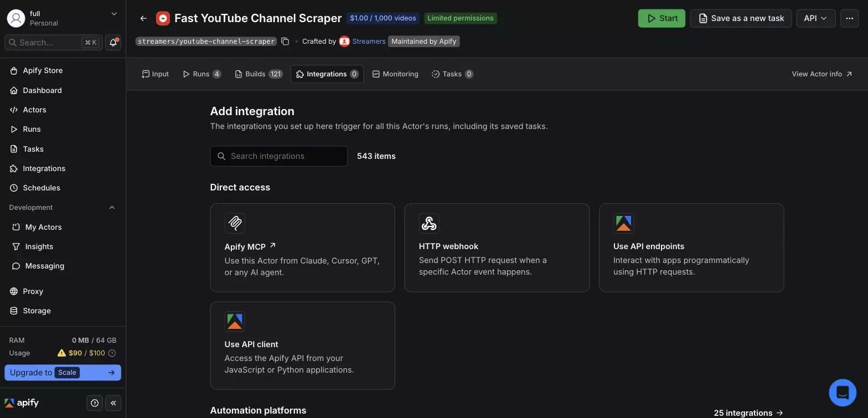Click the $1.00 / 1,000 videos price badge

pyautogui.click(x=383, y=18)
